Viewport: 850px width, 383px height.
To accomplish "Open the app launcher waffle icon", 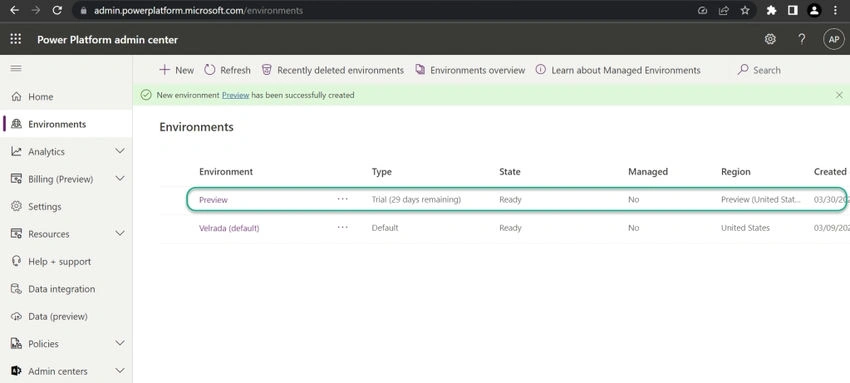I will coord(16,39).
